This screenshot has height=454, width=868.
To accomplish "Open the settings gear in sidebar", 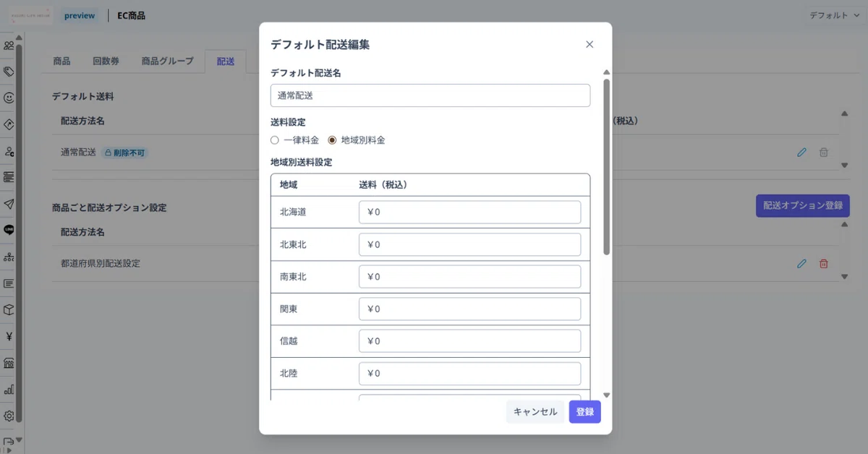I will pyautogui.click(x=9, y=416).
